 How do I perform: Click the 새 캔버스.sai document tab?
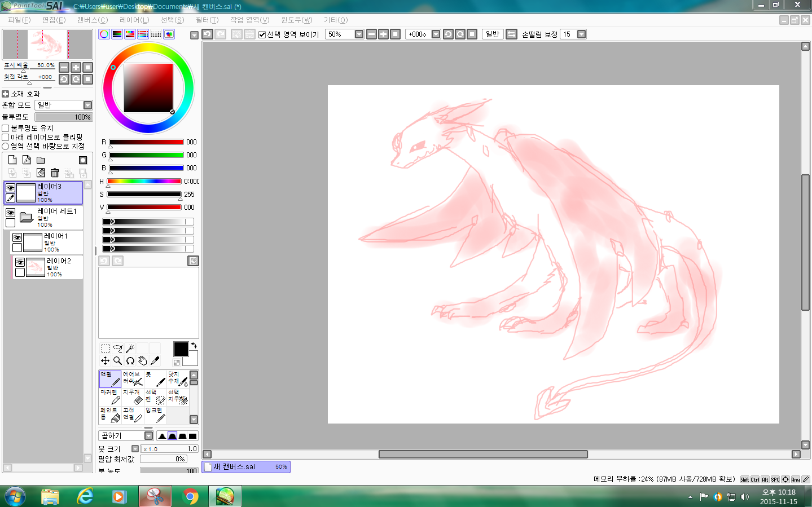[245, 467]
